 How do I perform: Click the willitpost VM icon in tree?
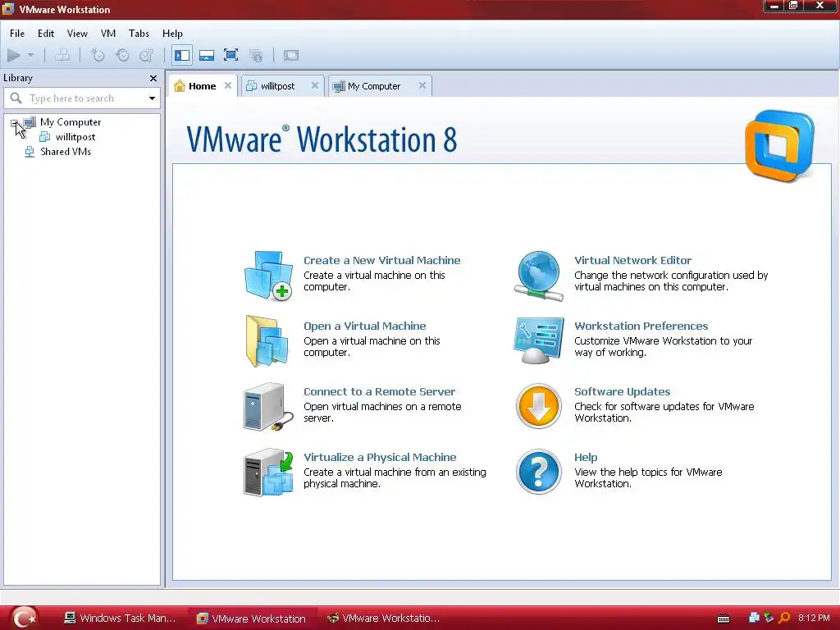tap(45, 137)
